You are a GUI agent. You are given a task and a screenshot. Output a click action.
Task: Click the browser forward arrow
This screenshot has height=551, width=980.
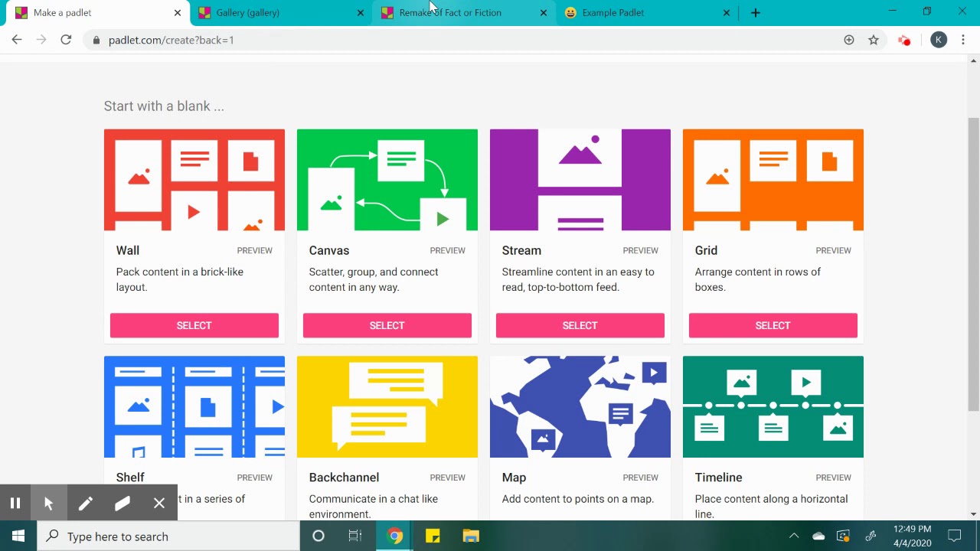41,40
